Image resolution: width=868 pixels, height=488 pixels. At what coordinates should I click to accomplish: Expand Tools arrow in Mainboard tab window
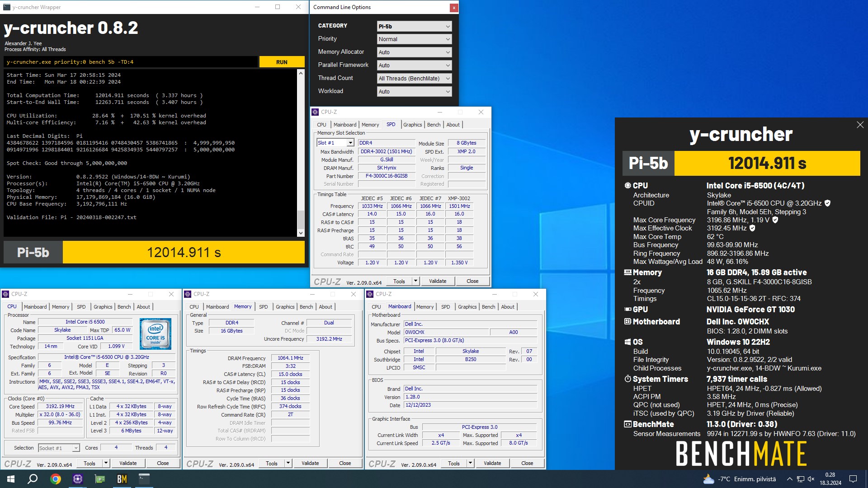click(470, 463)
